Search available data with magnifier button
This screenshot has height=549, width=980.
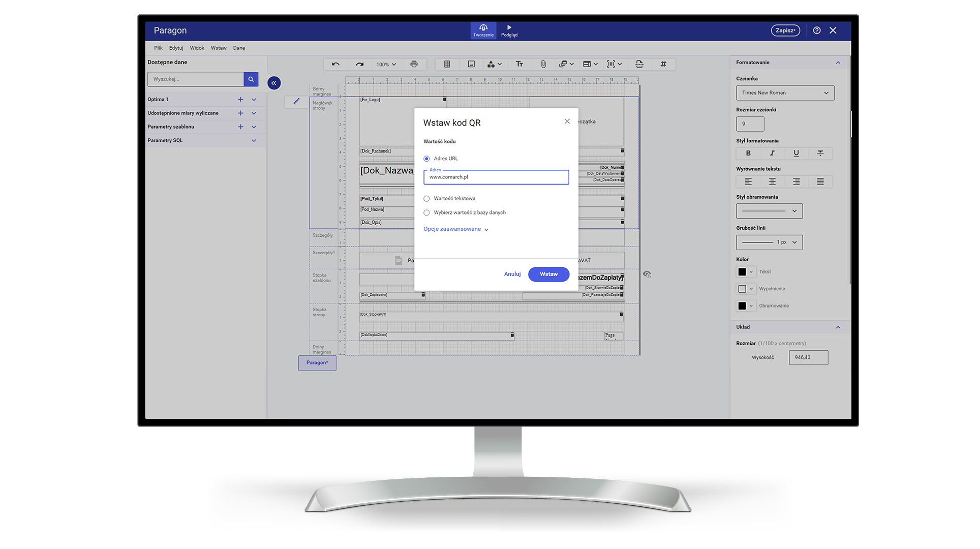[251, 79]
